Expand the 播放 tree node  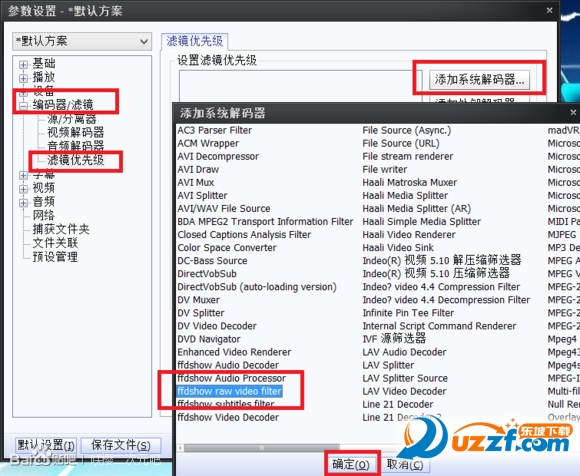pyautogui.click(x=23, y=78)
